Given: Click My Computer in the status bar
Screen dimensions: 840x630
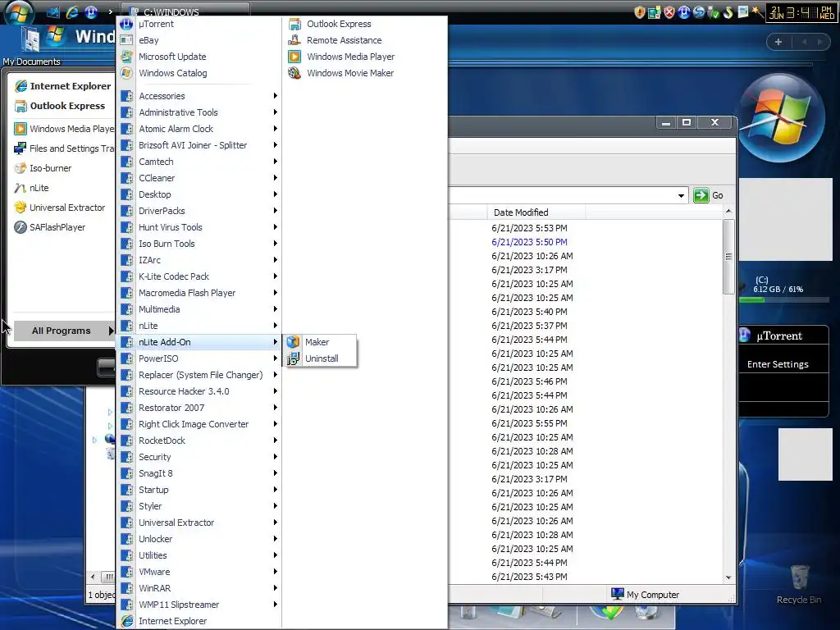Looking at the screenshot, I should (646, 595).
